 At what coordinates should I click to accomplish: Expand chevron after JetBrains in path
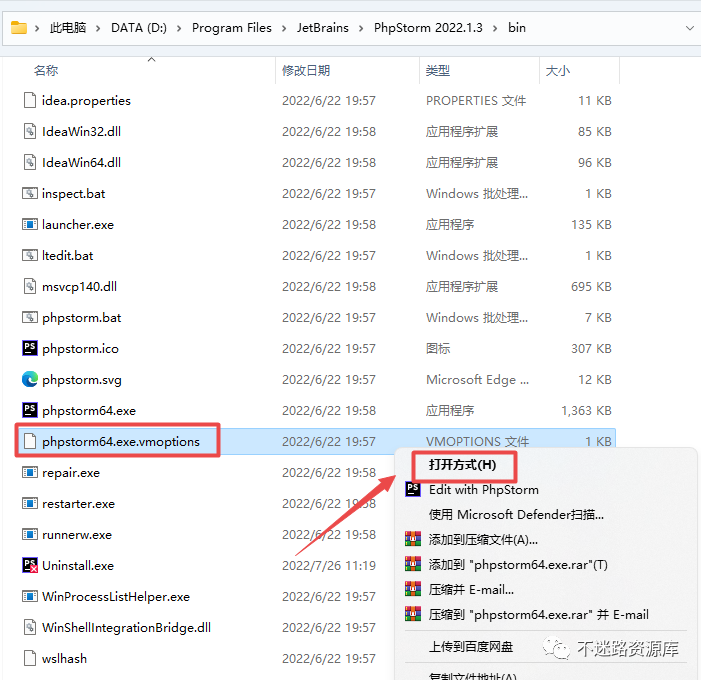coord(361,28)
